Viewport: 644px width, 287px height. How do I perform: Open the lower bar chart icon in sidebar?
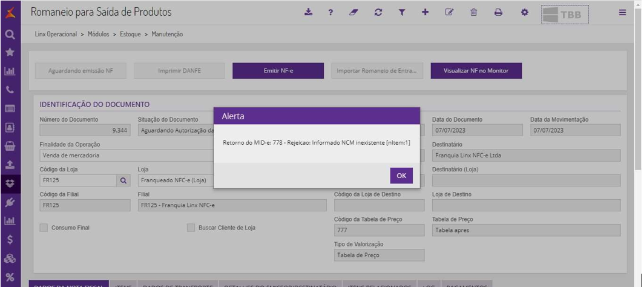(10, 221)
